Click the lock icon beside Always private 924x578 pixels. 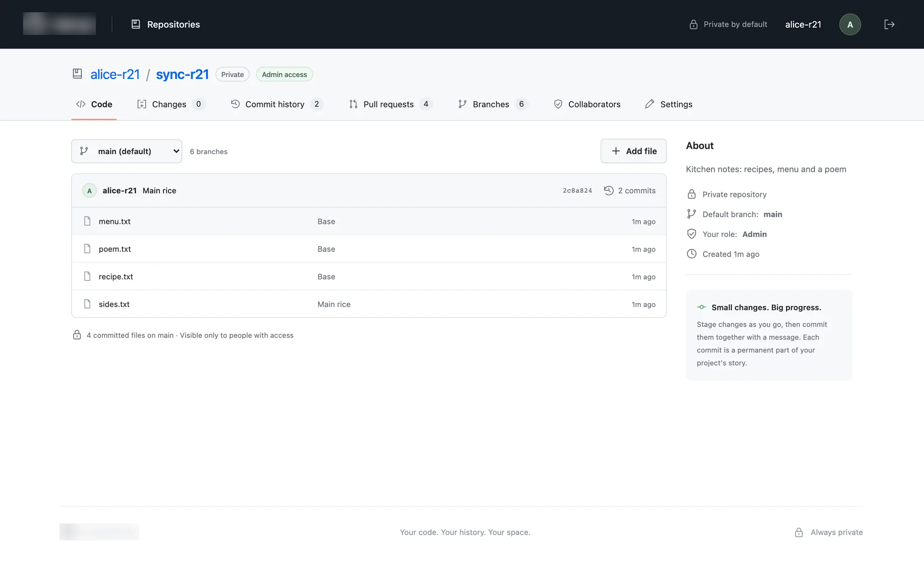[799, 532]
